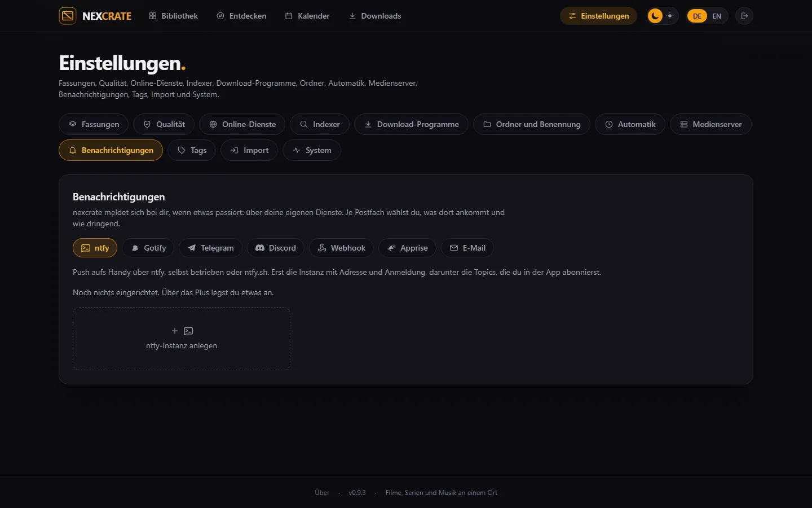Select DE language option
812x508 pixels.
pos(697,16)
